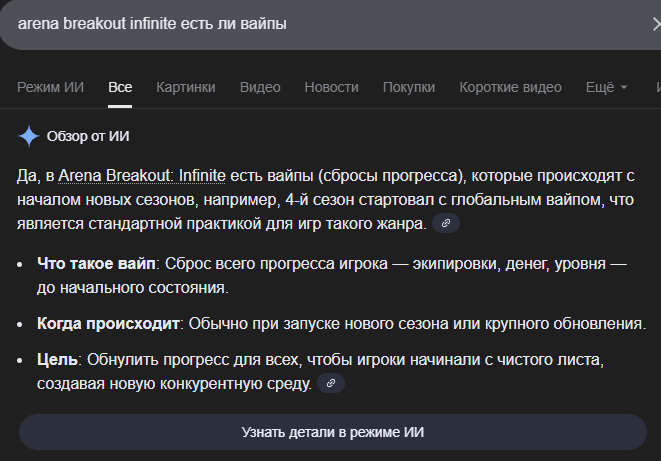Click the search field with arena breakout query
Viewport: 661px width, 461px height.
tap(330, 24)
